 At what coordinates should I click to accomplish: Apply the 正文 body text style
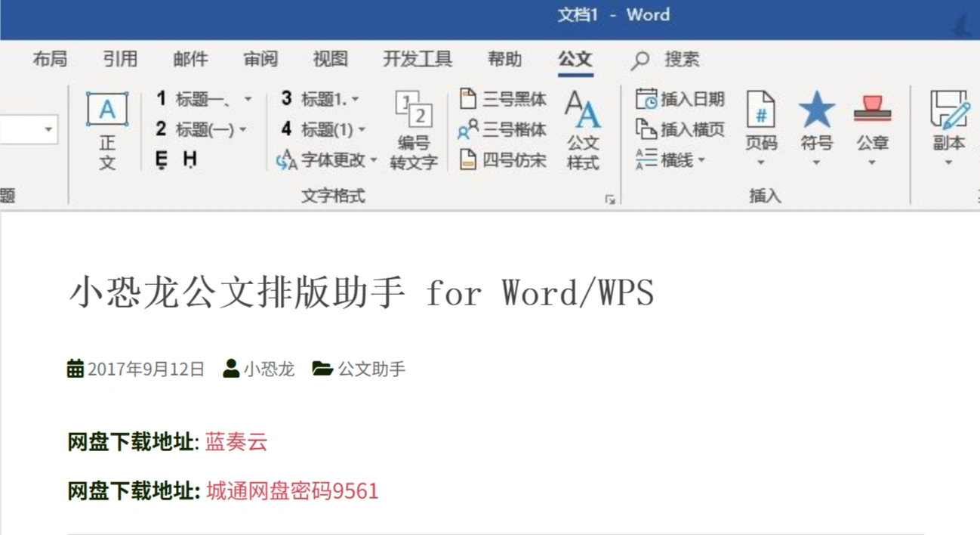pyautogui.click(x=106, y=128)
